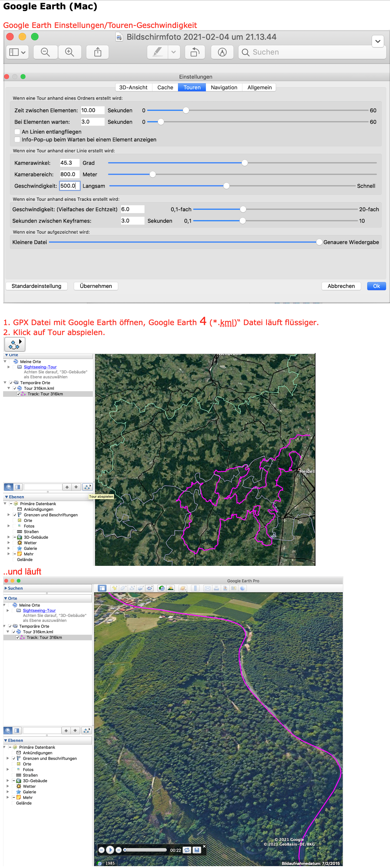
Task: Save the tour with the floppy disk icon
Action: [x=197, y=850]
